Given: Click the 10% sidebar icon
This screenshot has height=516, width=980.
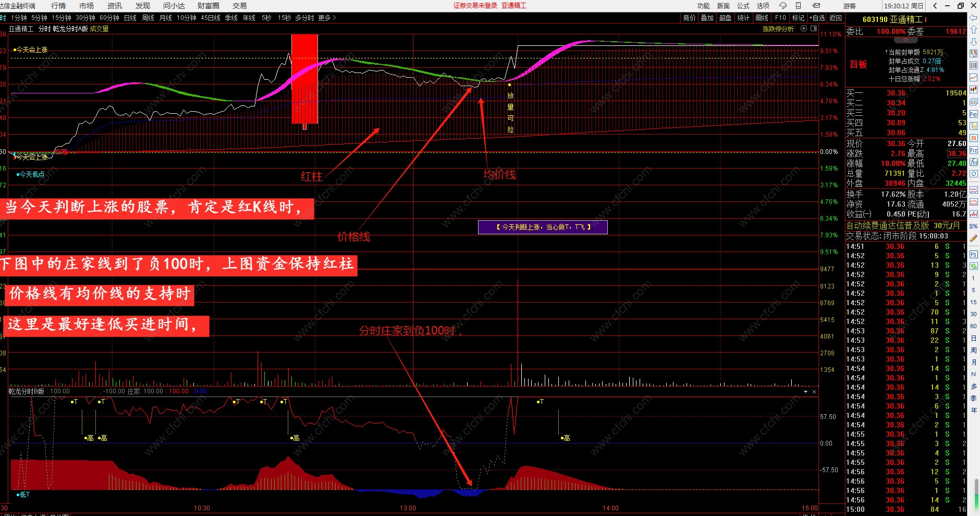Looking at the screenshot, I should [973, 226].
